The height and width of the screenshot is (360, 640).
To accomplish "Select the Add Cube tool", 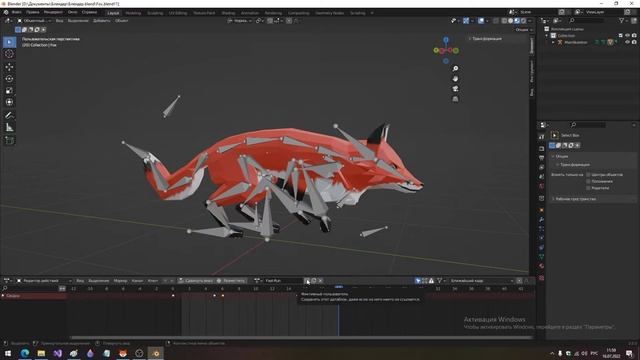I will click(9, 140).
